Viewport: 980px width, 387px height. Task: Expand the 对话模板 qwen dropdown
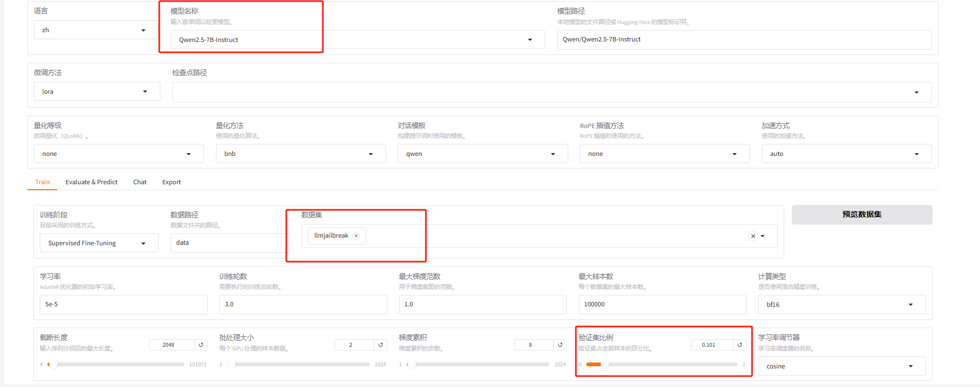pyautogui.click(x=482, y=154)
